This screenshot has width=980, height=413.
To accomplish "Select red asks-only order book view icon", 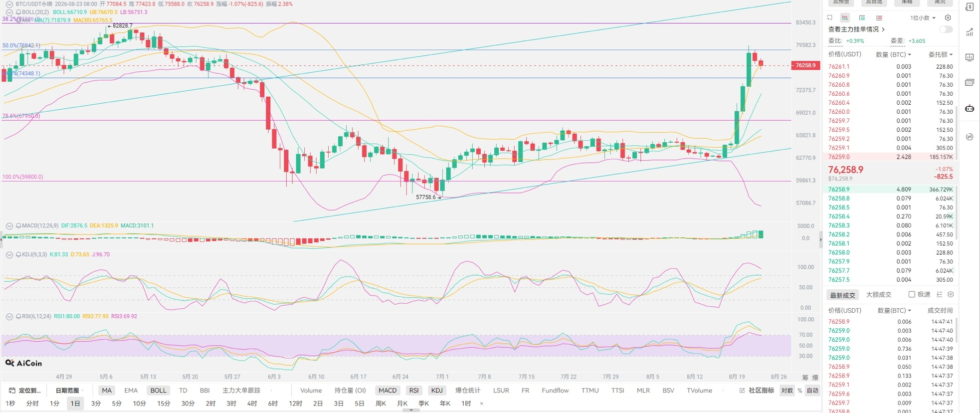I will 879,18.
